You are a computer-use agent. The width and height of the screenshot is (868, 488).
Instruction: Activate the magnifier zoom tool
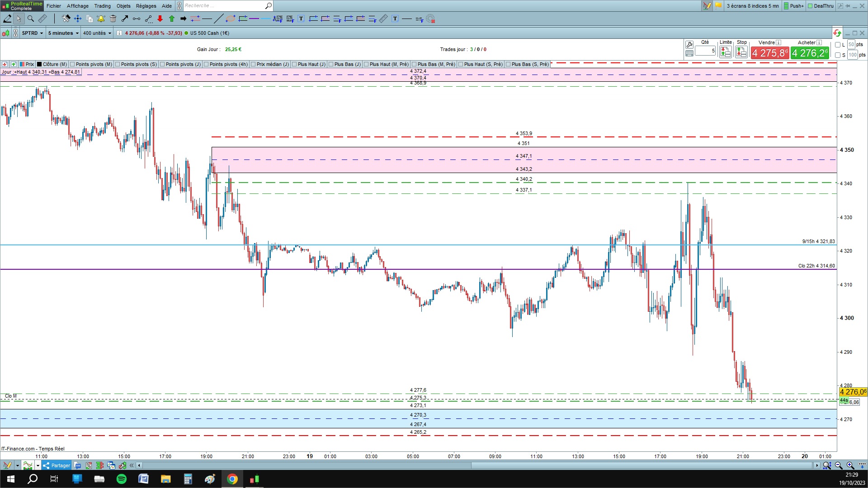[x=30, y=19]
